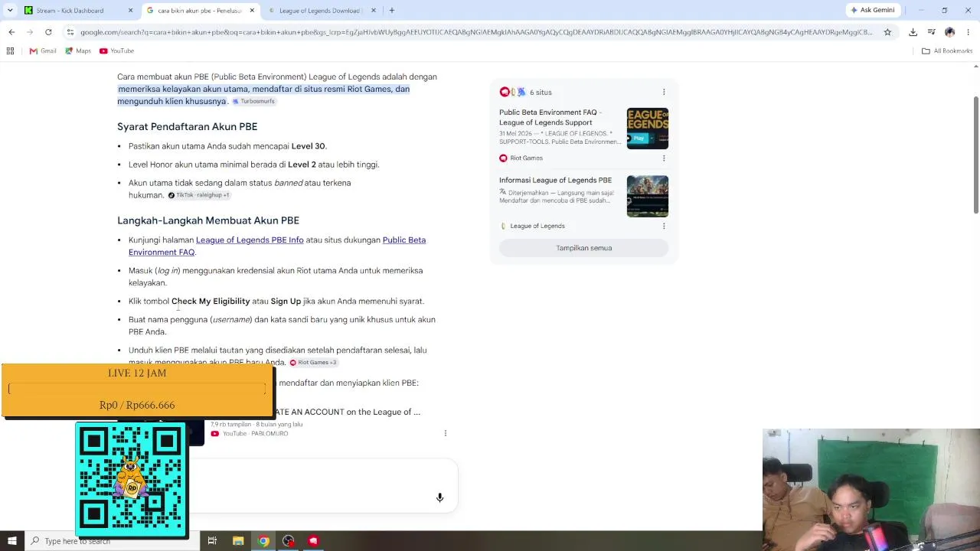This screenshot has height=551, width=980.
Task: Click the Informasi League of Legends PBE thumbnail
Action: [x=648, y=197]
